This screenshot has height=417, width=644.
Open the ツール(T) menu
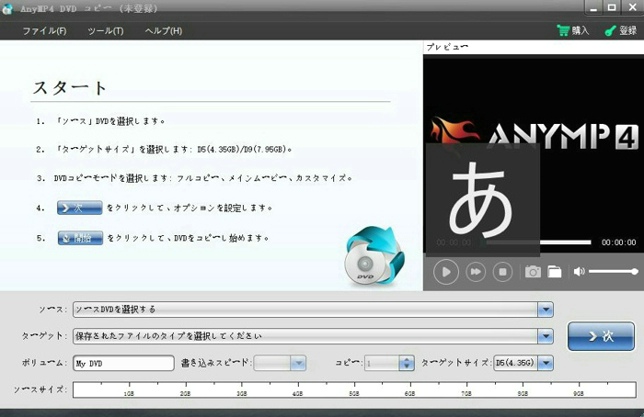(x=106, y=31)
